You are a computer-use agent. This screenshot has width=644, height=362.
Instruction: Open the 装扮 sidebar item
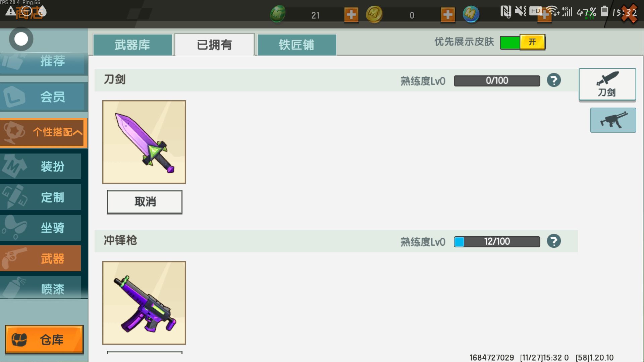pos(41,166)
